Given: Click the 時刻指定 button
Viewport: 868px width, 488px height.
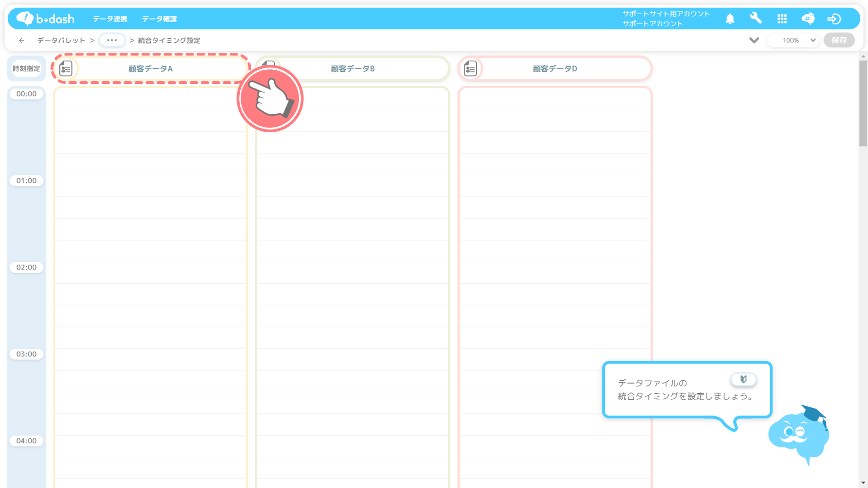Looking at the screenshot, I should coord(26,68).
